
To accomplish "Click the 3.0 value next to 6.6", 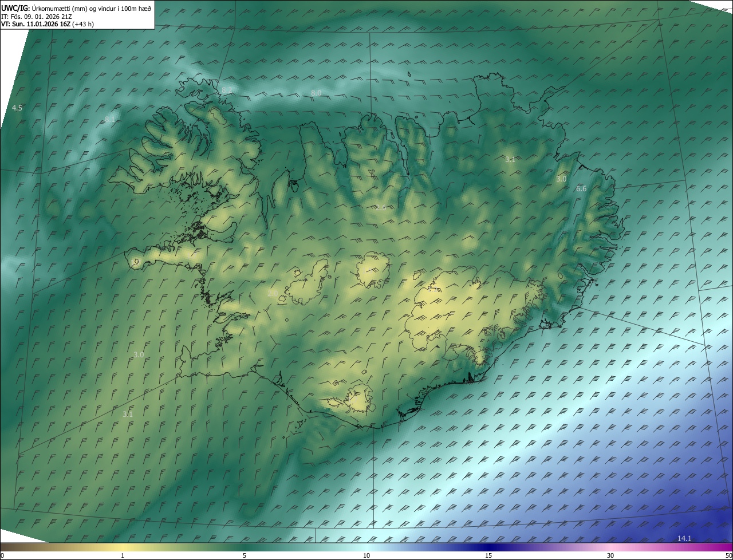I will 561,179.
